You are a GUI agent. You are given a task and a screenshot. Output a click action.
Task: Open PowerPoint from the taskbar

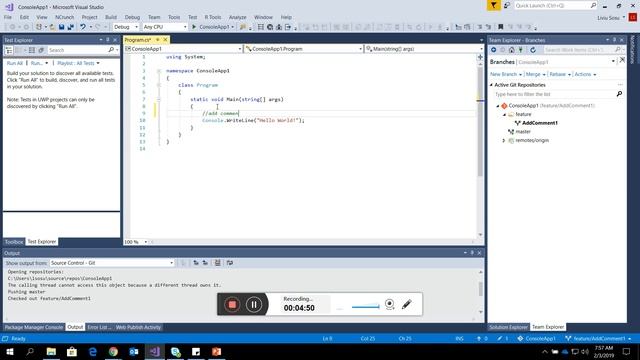pyautogui.click(x=216, y=351)
